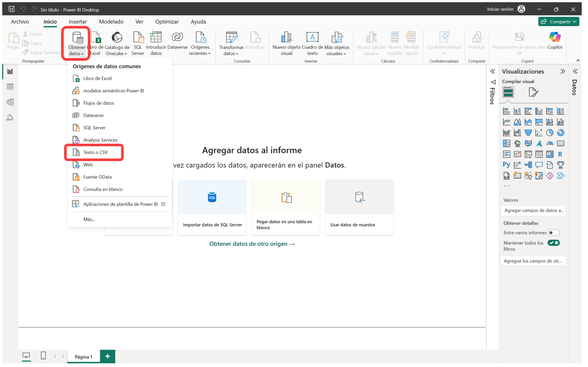Open DAX query view in left sidebar
Viewport: 588px width, 367px height.
click(x=10, y=118)
